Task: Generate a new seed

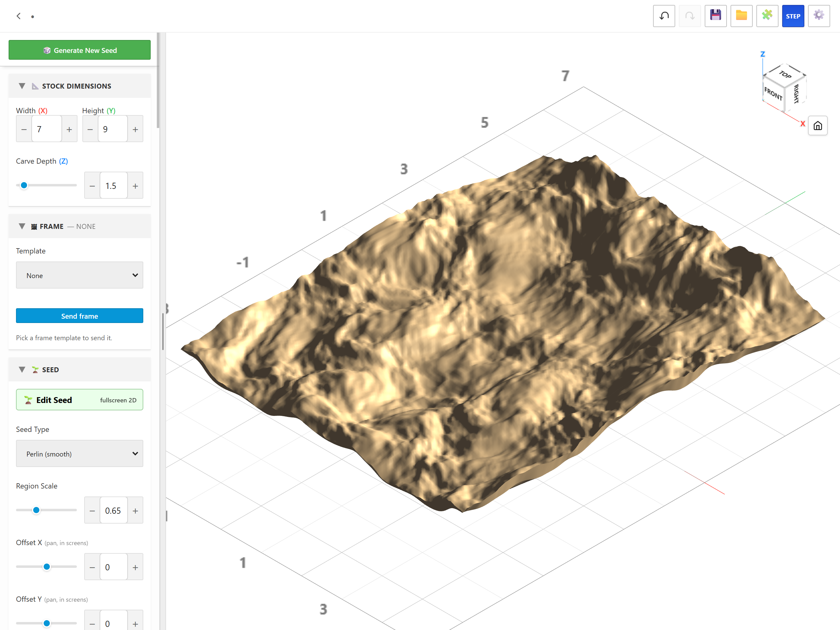Action: 79,50
